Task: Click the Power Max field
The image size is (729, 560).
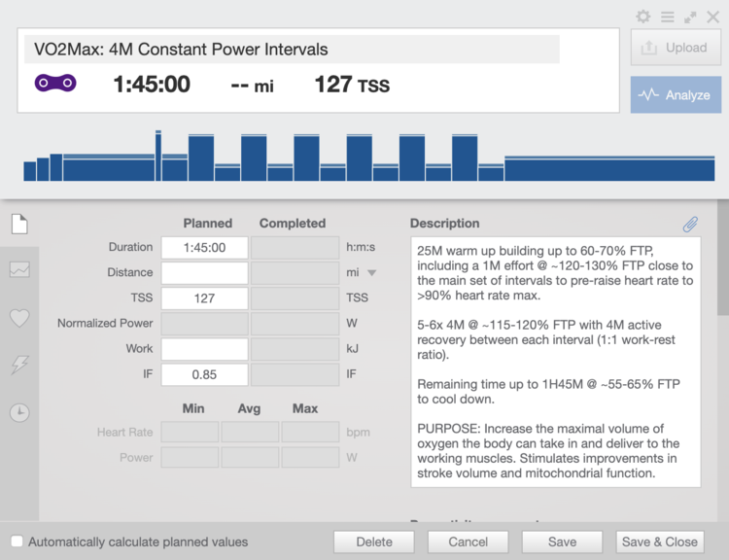Action: coord(310,458)
